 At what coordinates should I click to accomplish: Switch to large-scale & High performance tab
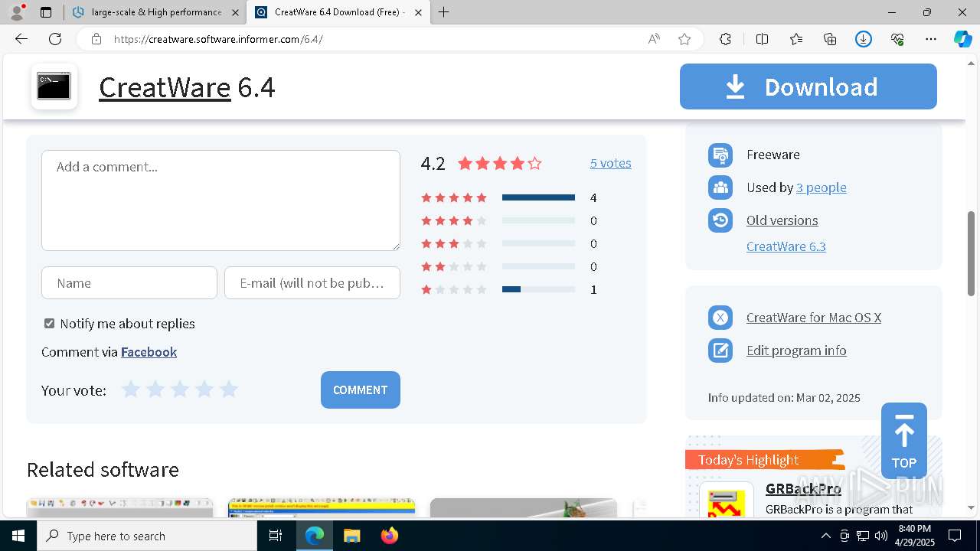pyautogui.click(x=155, y=12)
